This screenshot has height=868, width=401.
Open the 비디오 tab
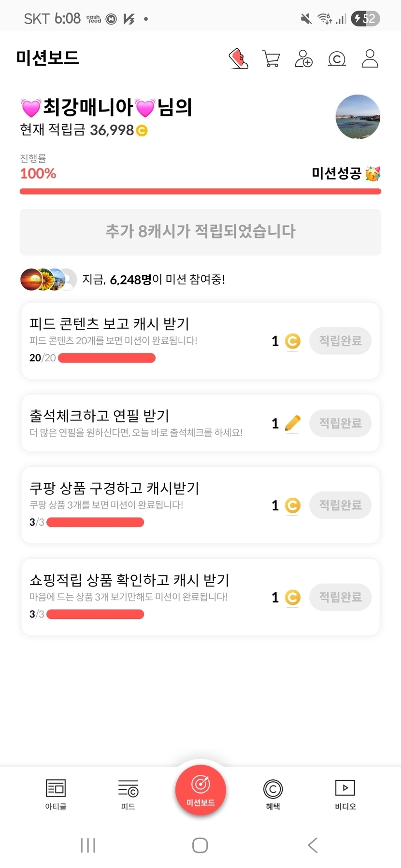click(345, 794)
